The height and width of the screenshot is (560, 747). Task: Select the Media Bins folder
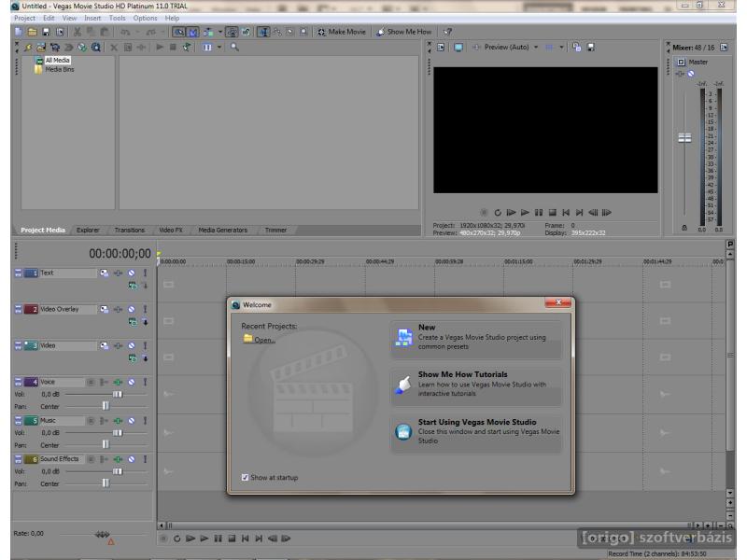(x=60, y=69)
